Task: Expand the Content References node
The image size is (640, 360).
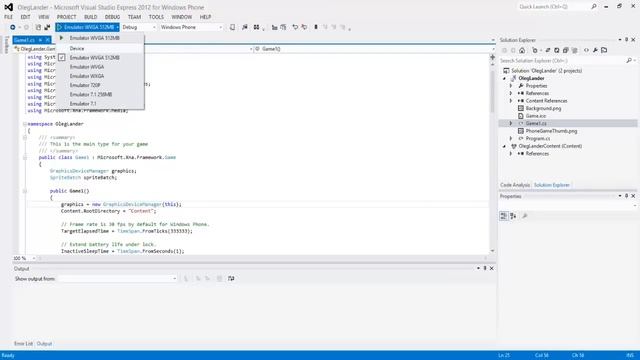Action: point(511,101)
